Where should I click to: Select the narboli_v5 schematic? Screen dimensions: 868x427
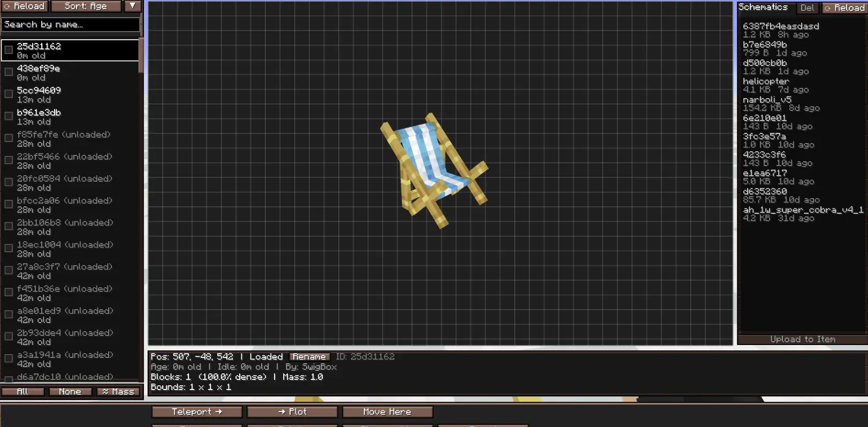click(x=802, y=103)
